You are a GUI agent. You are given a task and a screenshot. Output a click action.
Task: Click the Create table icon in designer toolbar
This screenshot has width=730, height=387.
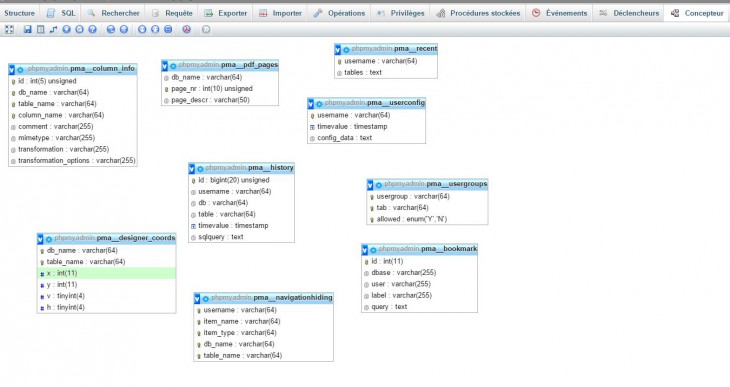(41, 29)
